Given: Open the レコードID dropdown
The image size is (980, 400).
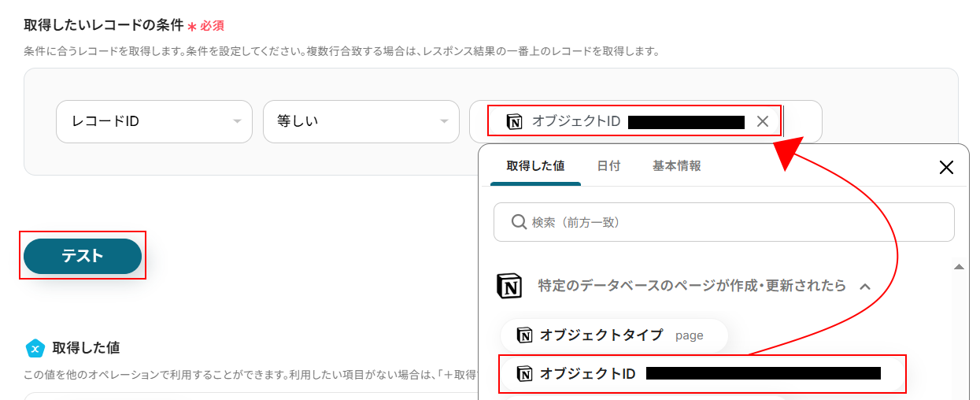Looking at the screenshot, I should 154,122.
